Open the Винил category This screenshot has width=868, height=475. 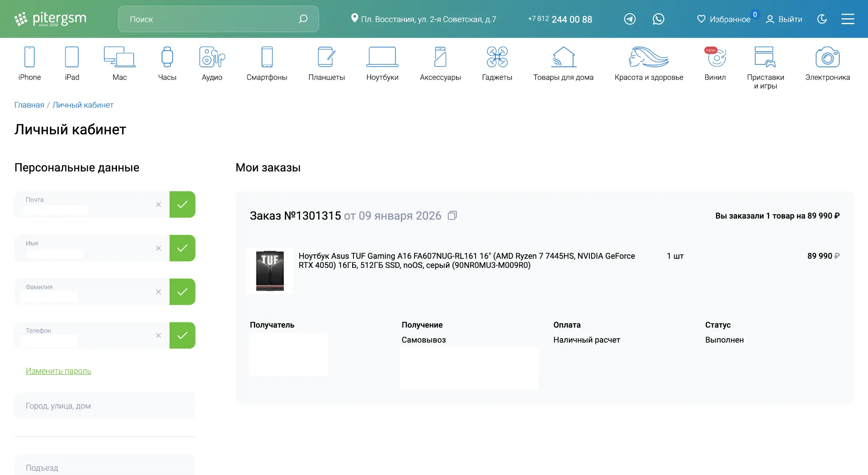(x=715, y=64)
